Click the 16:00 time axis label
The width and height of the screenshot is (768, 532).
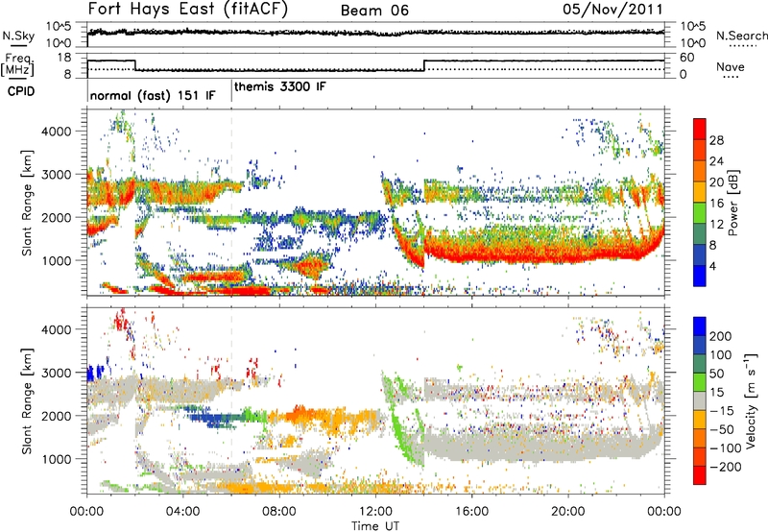pos(471,512)
